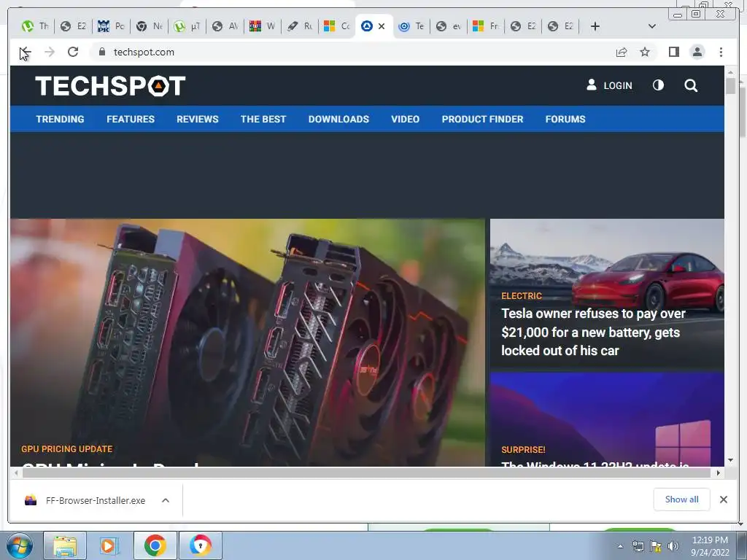
Task: Open the Chrome side panel
Action: [673, 52]
